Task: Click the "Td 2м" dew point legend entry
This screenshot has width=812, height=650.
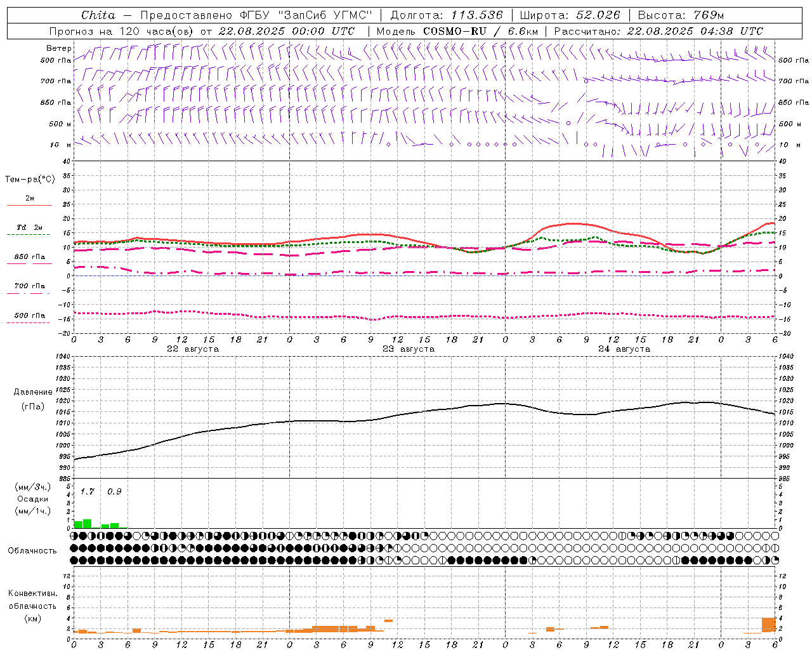Action: pyautogui.click(x=29, y=227)
